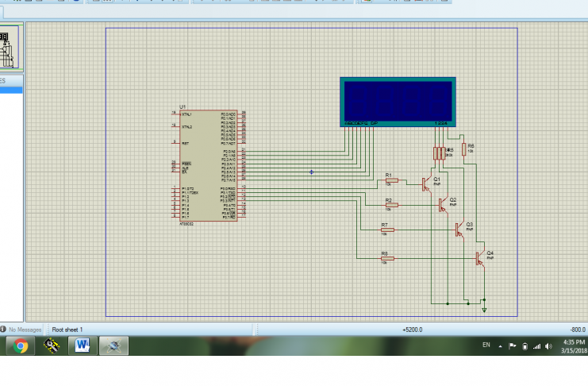Click the XTAL1 pin of U1
This screenshot has height=386, width=588.
(x=175, y=114)
